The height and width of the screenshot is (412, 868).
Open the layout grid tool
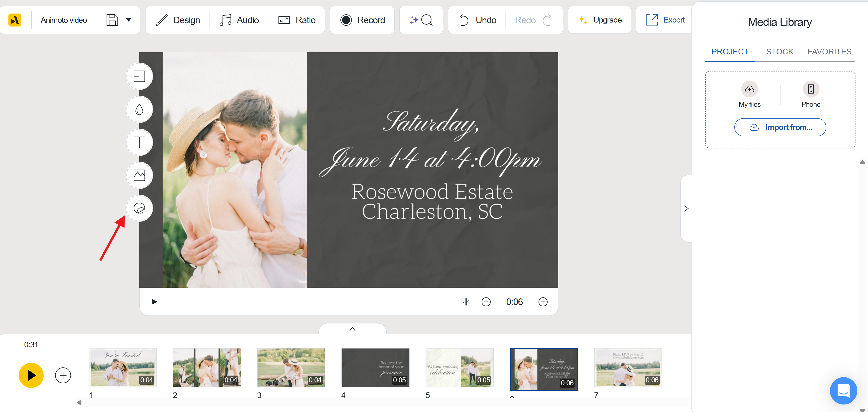[x=139, y=76]
